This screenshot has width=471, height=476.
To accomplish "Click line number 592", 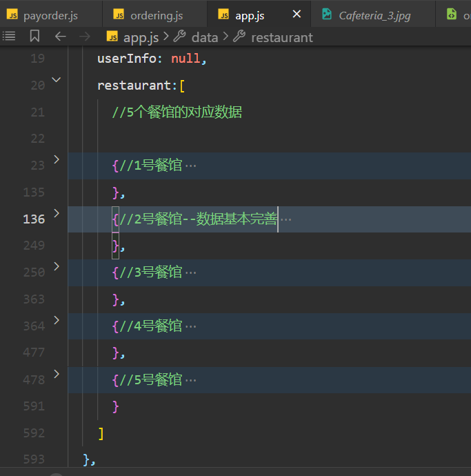I will 34,433.
